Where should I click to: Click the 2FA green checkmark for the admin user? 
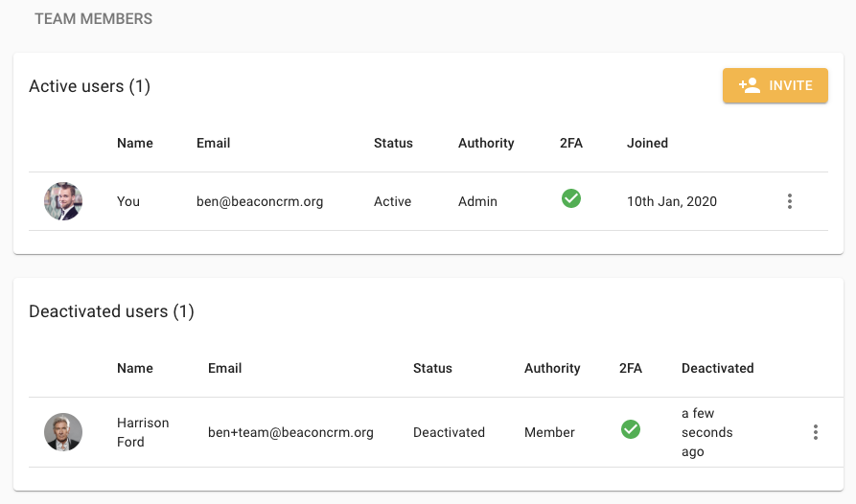click(571, 199)
